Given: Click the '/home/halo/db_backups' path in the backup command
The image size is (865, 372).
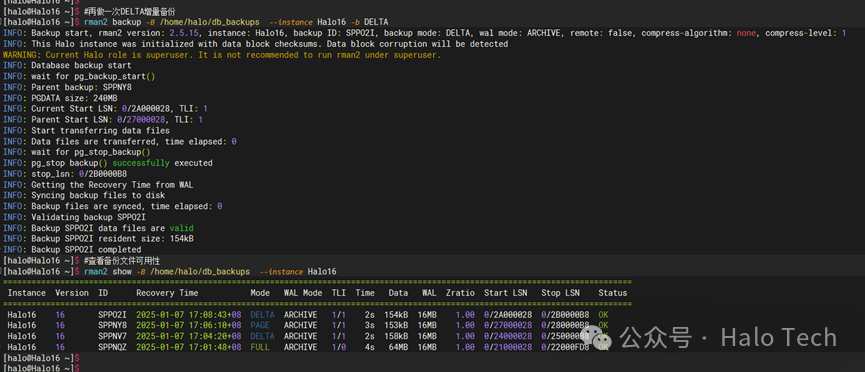Looking at the screenshot, I should (x=210, y=22).
